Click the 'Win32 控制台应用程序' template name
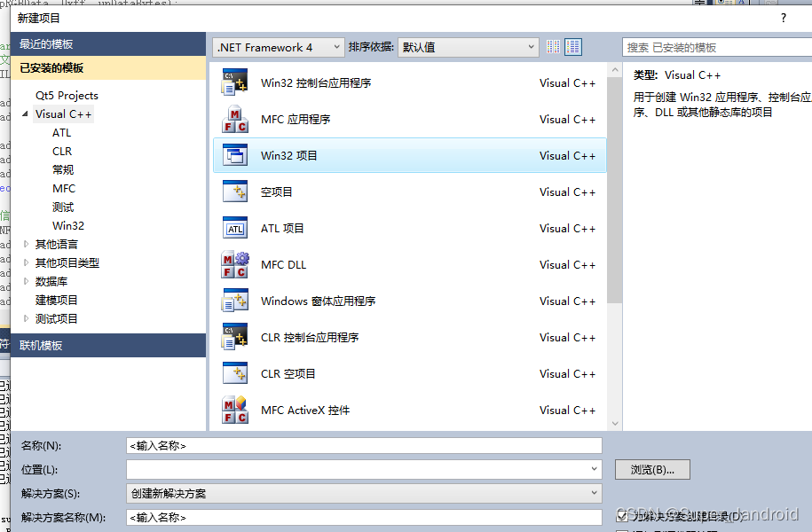The image size is (812, 532). click(x=316, y=82)
